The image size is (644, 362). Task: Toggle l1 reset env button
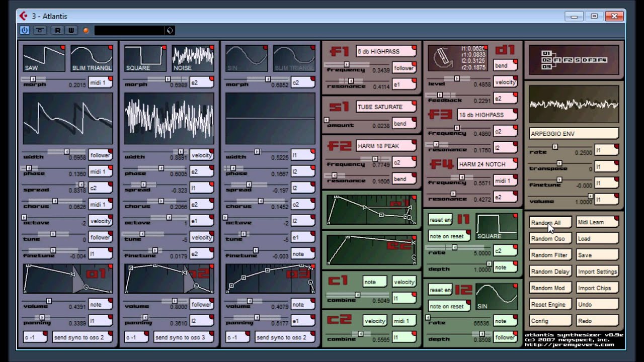click(440, 220)
